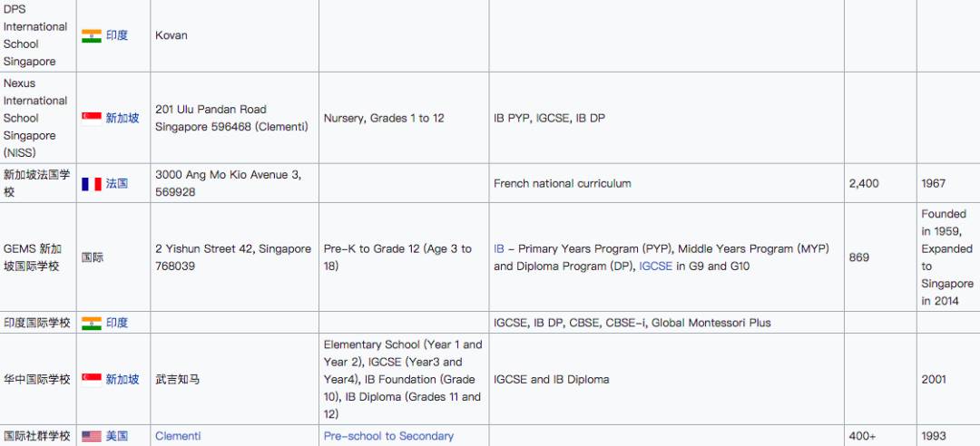This screenshot has width=980, height=446.
Task: Select the French national curriculum cell
Action: tap(562, 183)
